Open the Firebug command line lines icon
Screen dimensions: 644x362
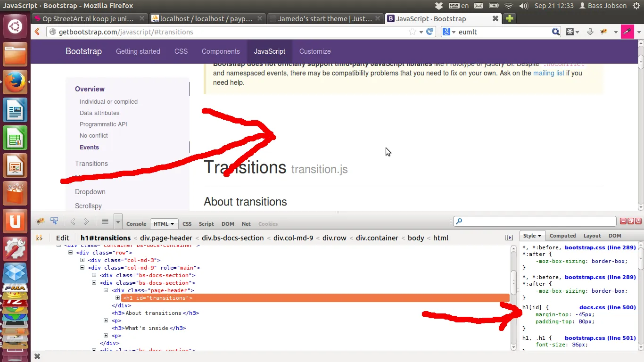105,222
